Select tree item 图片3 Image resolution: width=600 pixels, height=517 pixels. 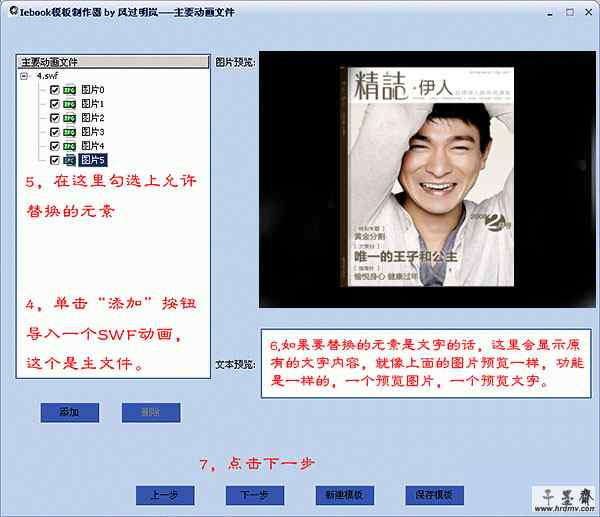(x=93, y=132)
